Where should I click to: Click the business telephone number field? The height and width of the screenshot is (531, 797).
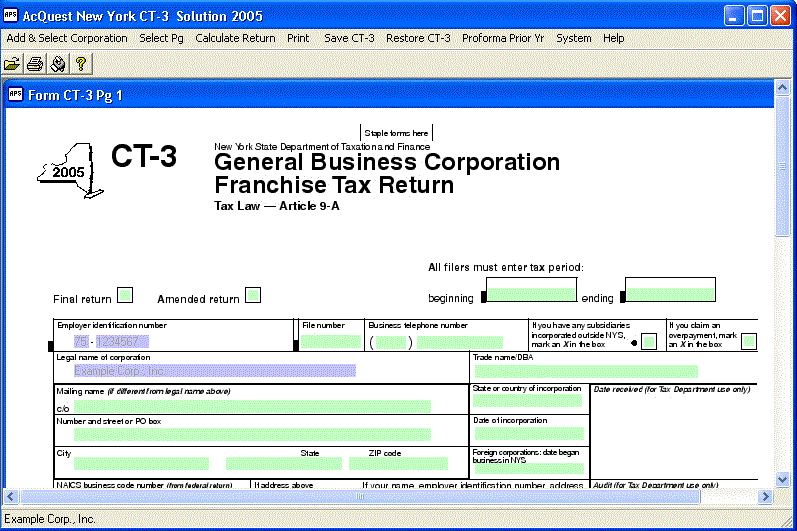pos(459,342)
